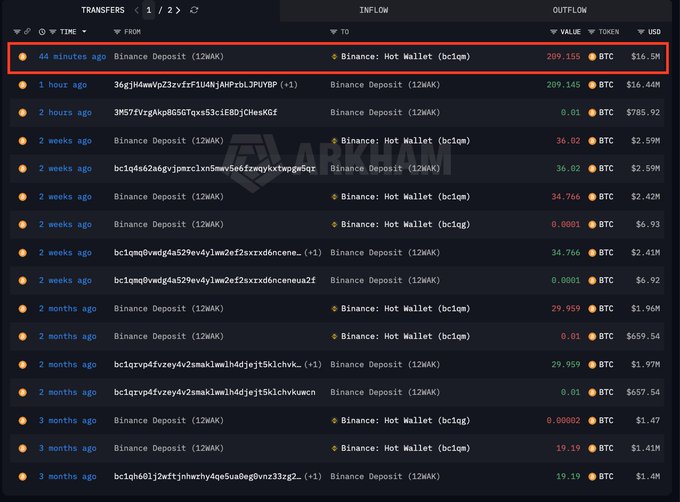Click the Bitcoin chain icon in $16.44M row

point(23,85)
